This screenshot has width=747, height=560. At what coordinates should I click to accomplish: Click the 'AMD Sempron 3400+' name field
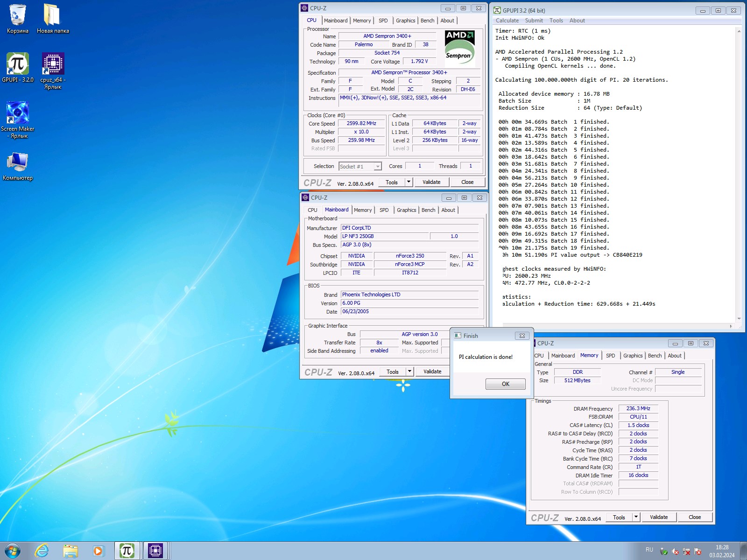pos(387,36)
